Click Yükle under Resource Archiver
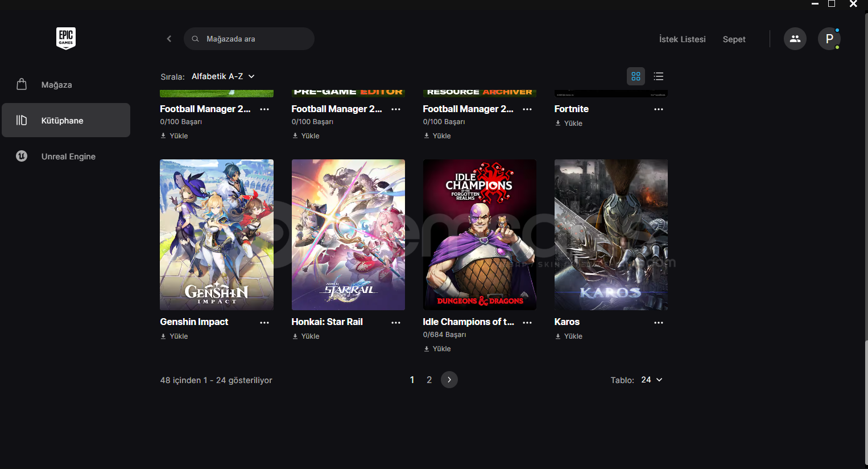The width and height of the screenshot is (868, 469). (x=437, y=135)
